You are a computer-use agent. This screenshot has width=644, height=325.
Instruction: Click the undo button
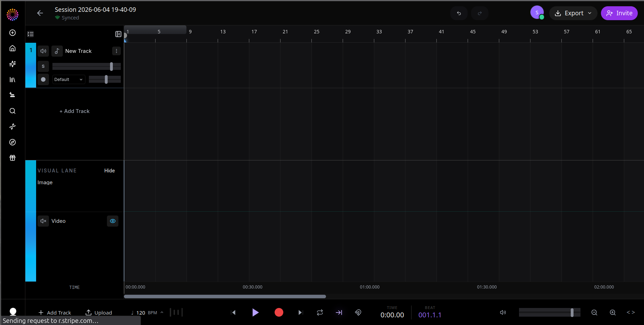[459, 13]
